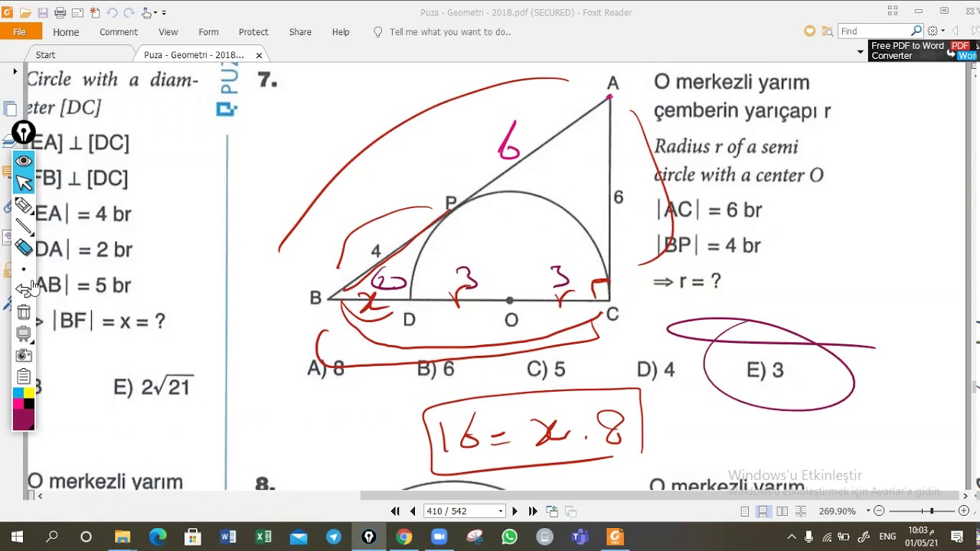Viewport: 980px width, 551px height.
Task: Open the zoom percentage dropdown
Action: coord(868,511)
